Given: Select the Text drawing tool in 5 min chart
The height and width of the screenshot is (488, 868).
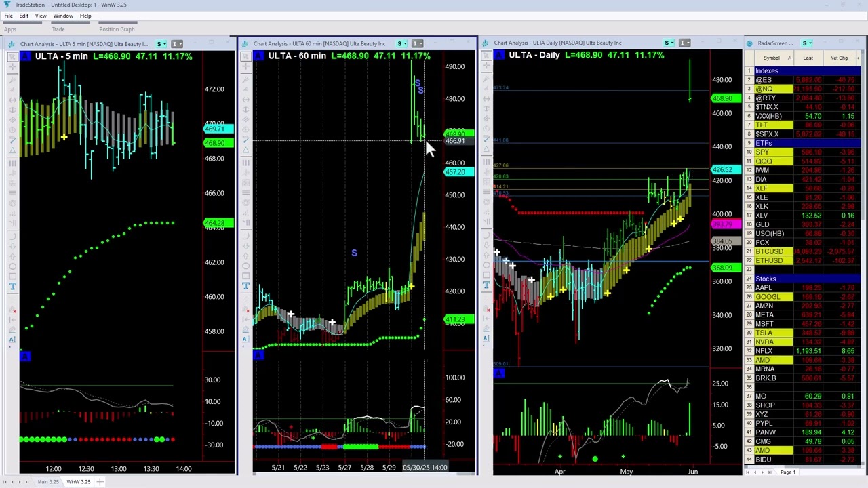Looking at the screenshot, I should [13, 287].
